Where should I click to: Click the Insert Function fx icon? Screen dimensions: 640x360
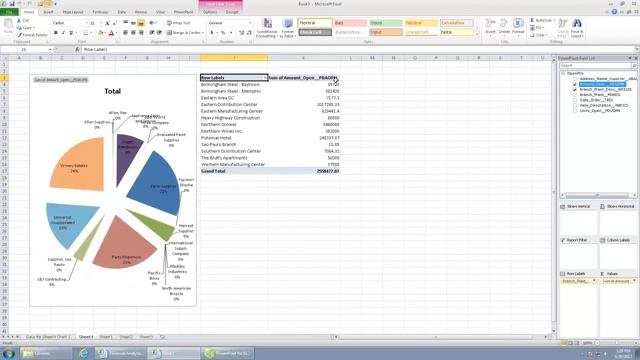tap(77, 49)
